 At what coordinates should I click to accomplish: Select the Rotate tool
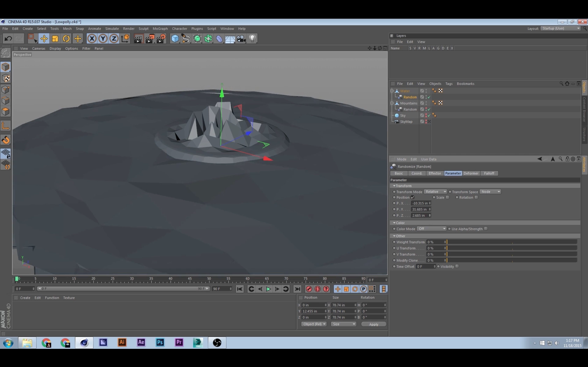66,39
